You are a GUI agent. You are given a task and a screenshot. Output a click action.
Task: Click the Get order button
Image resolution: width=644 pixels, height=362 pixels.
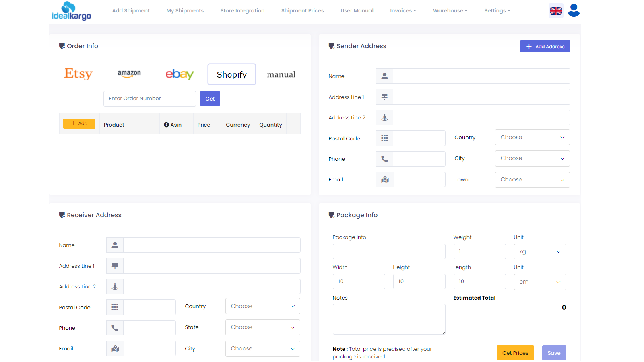click(x=210, y=99)
